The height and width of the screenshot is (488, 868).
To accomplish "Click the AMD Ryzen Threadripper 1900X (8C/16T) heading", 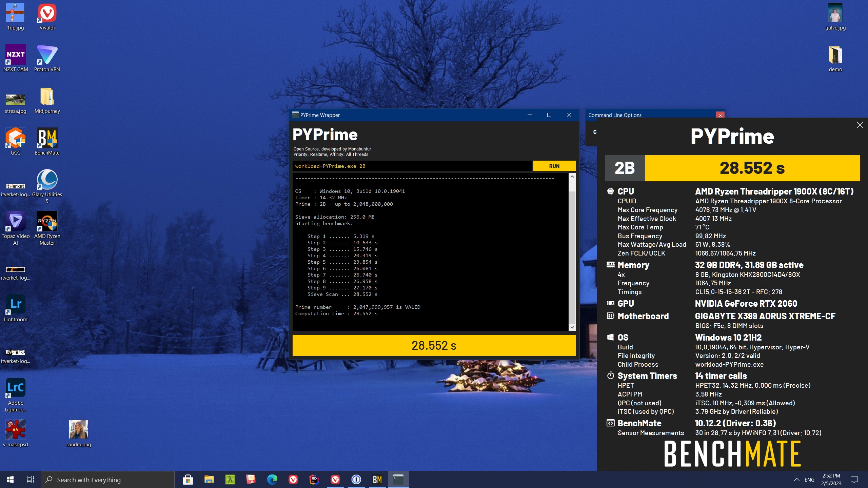I will pos(774,191).
